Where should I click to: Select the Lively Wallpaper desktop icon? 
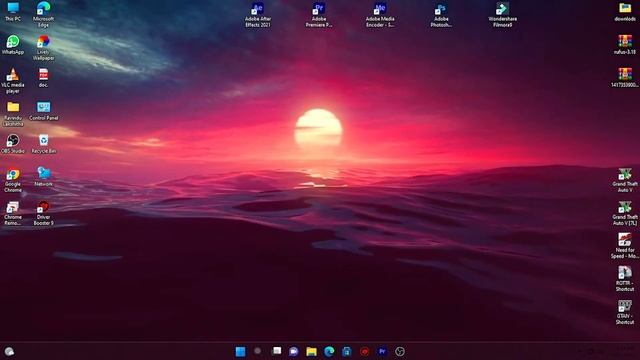click(x=43, y=48)
